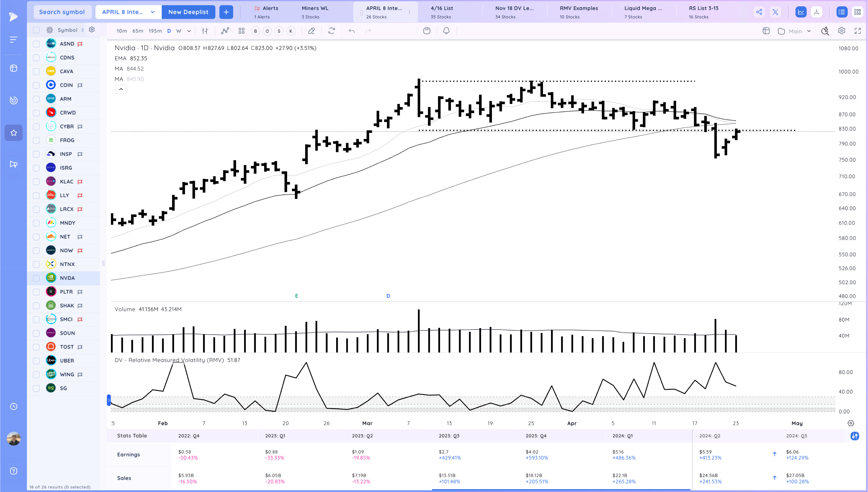Check the SMCI row checkbox
Screen dimensions: 868x492
(36, 320)
